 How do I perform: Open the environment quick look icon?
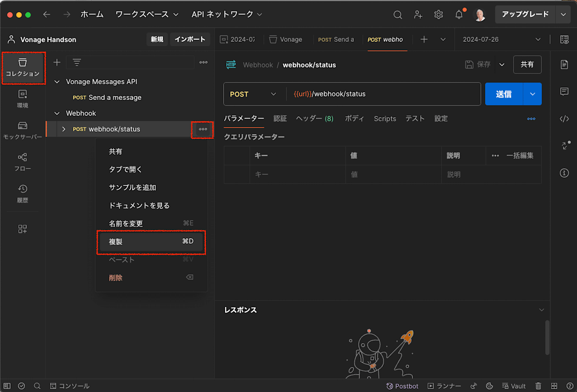(564, 39)
